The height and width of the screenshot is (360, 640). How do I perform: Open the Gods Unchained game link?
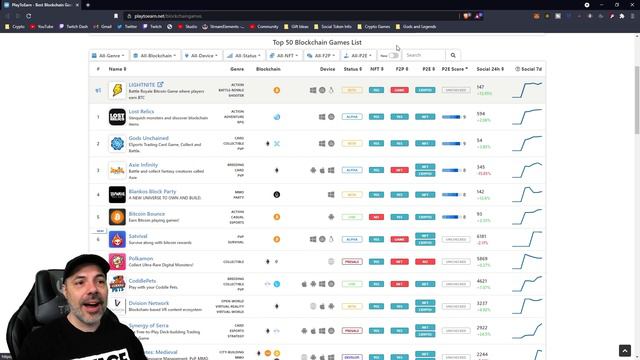149,138
